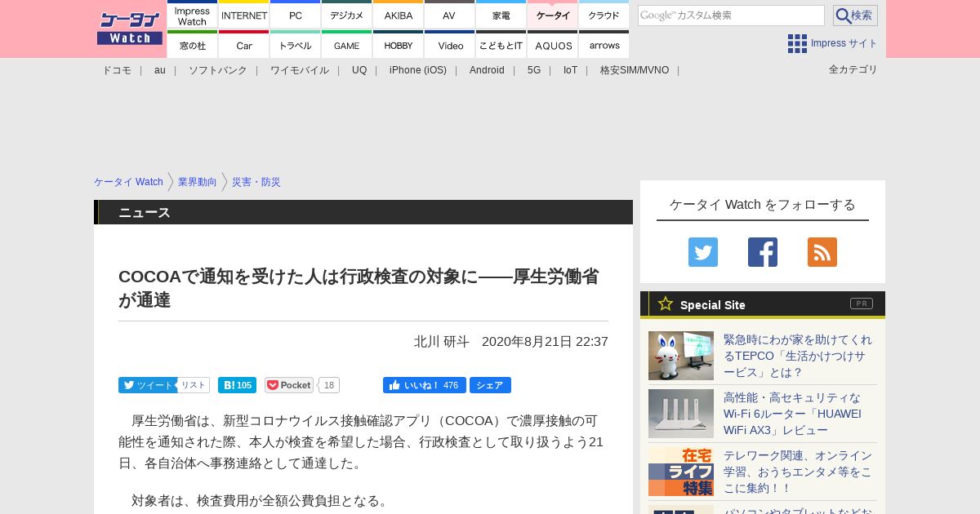The image size is (980, 514).
Task: Click breadcrumb 業界動向
Action: point(198,182)
